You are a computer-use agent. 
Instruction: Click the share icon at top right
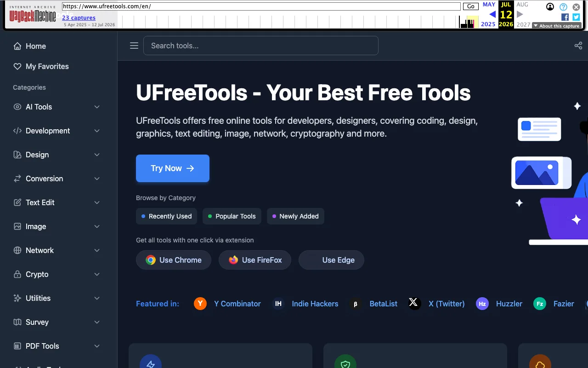click(578, 46)
